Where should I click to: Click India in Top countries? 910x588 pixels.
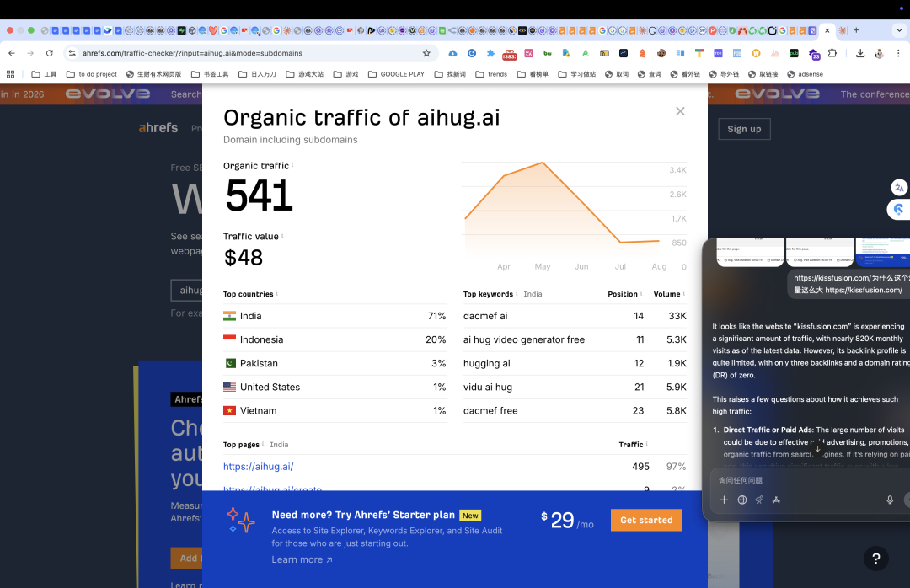pos(251,316)
